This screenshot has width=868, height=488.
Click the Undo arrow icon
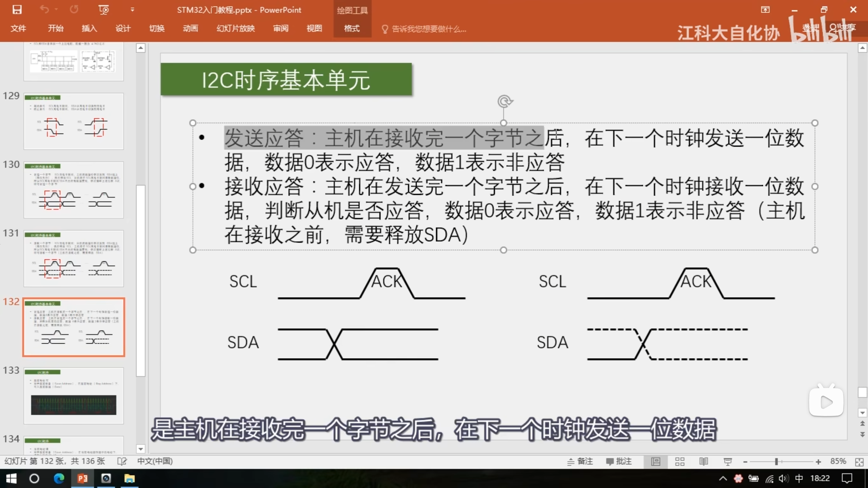[x=44, y=9]
